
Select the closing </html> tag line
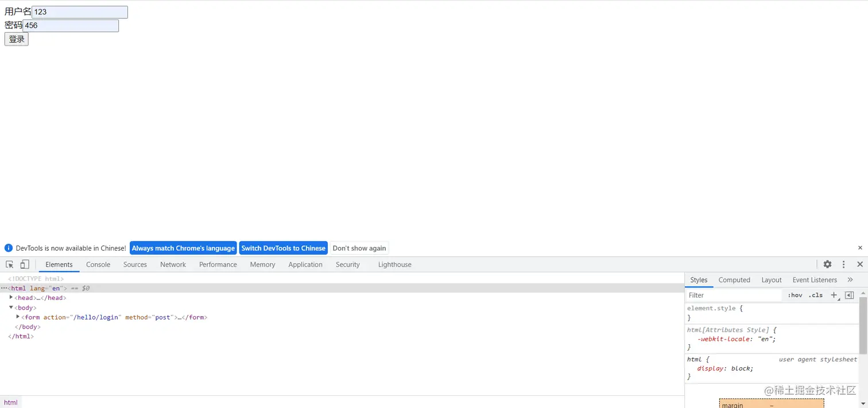pyautogui.click(x=21, y=336)
